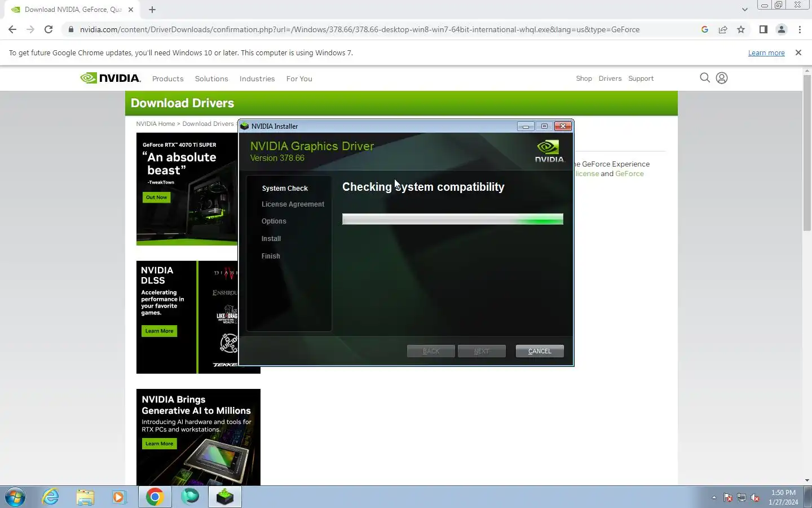Open the network icon in the tray
This screenshot has height=508, width=812.
[x=742, y=497]
